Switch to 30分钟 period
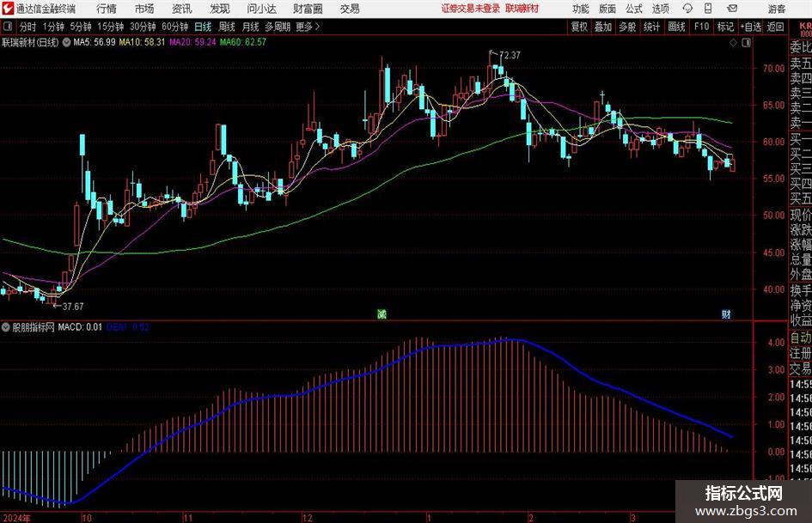812x523 pixels. coord(143,27)
